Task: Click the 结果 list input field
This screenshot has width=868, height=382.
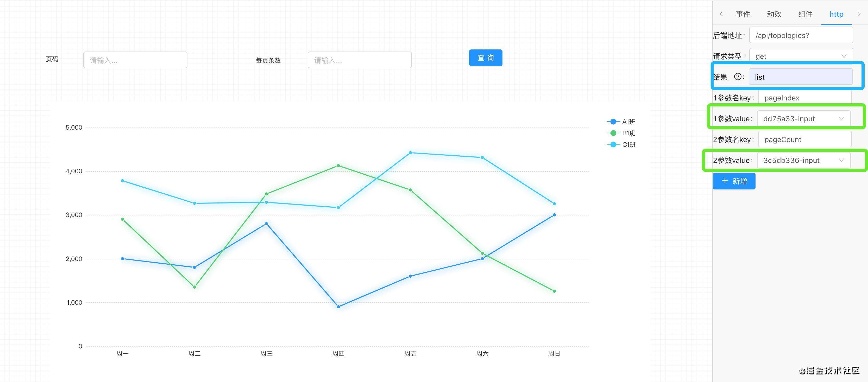Action: (800, 77)
